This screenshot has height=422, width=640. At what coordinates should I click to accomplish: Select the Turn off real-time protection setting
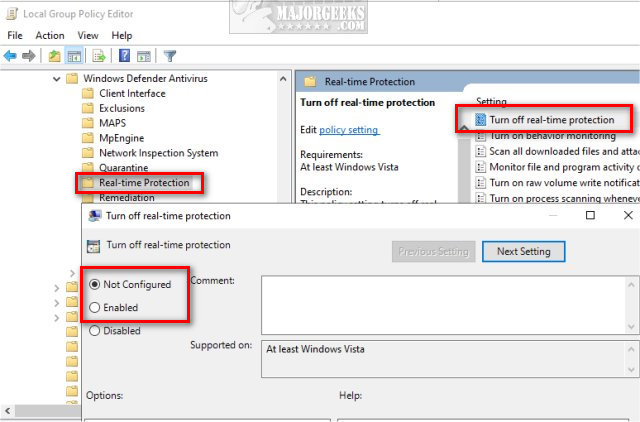coord(552,120)
